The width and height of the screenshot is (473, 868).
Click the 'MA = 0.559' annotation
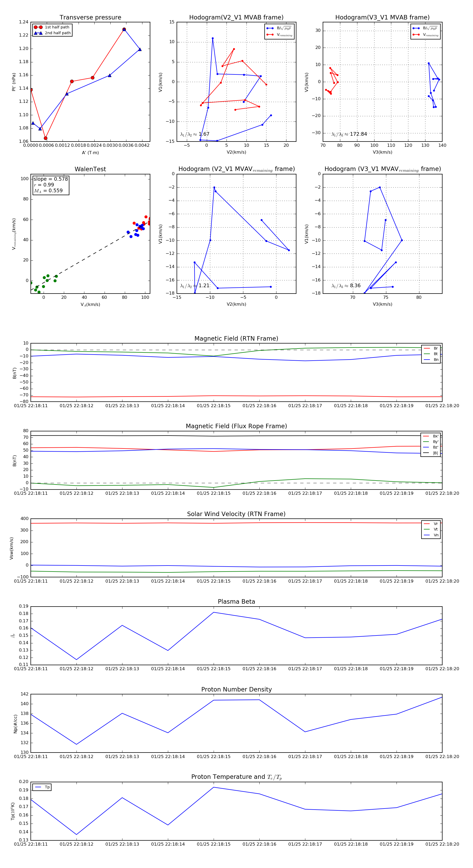(48, 191)
